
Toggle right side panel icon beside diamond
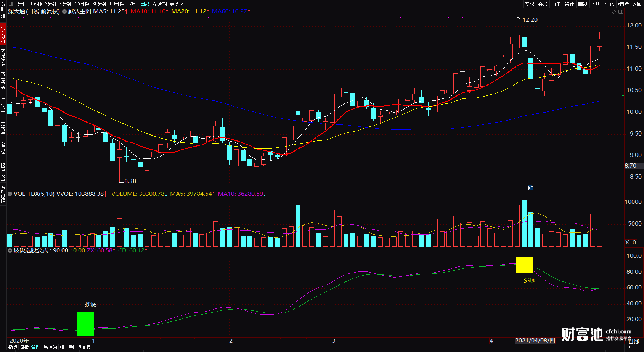[x=621, y=12]
